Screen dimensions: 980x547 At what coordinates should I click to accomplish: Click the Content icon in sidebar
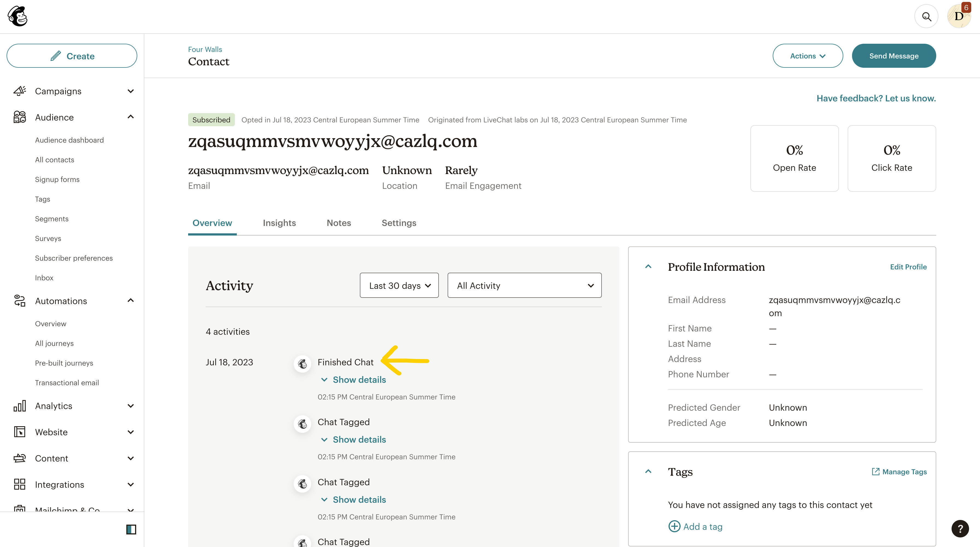[x=20, y=458]
